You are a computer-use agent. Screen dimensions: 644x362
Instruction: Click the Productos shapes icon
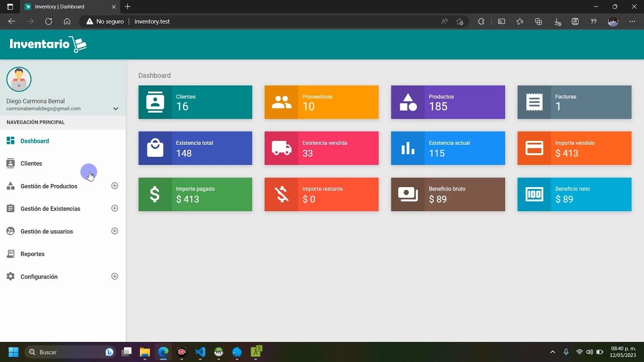(x=408, y=102)
